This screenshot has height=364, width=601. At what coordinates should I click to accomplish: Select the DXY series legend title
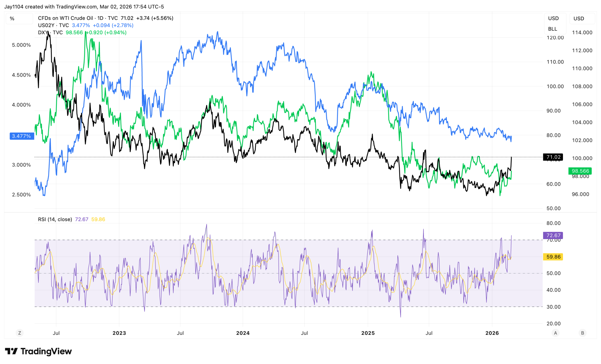coord(50,32)
